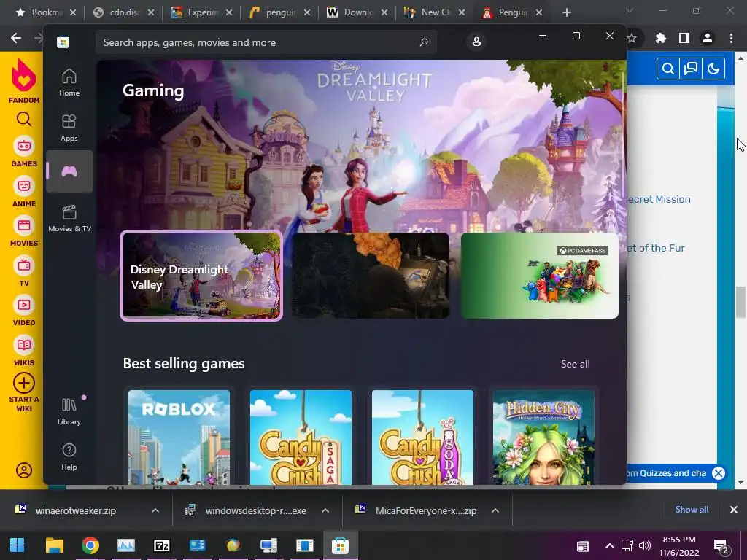Open a new browser tab
Screen dimensions: 747x560
566,12
